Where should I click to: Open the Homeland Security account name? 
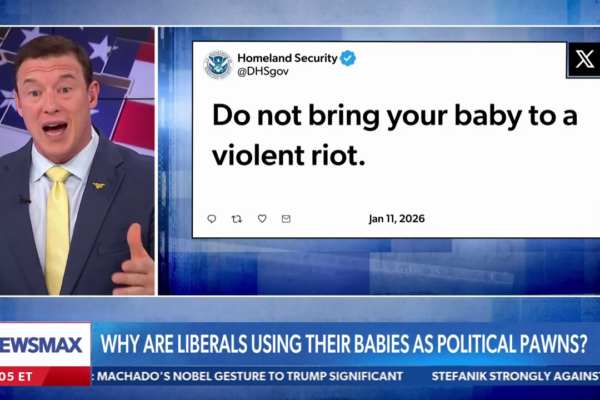(x=287, y=58)
